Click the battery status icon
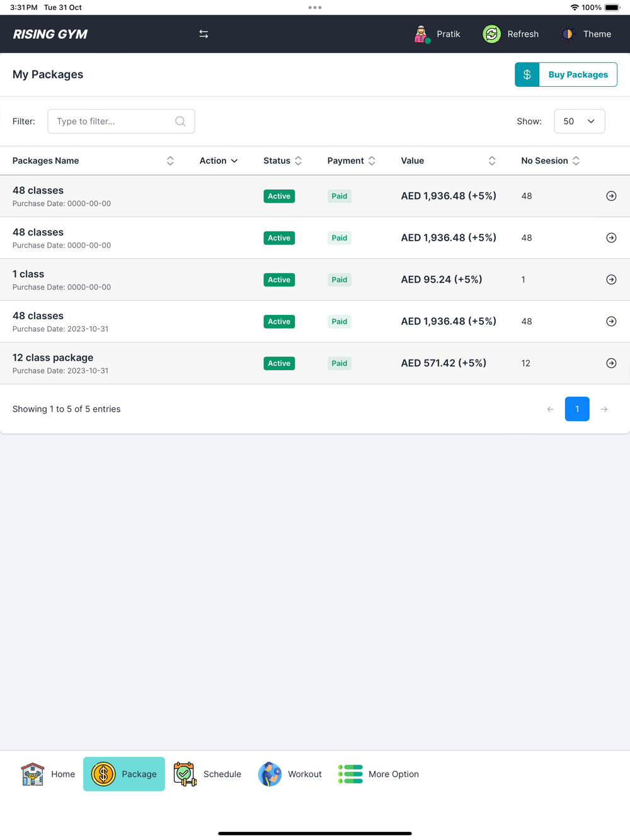 tap(612, 8)
